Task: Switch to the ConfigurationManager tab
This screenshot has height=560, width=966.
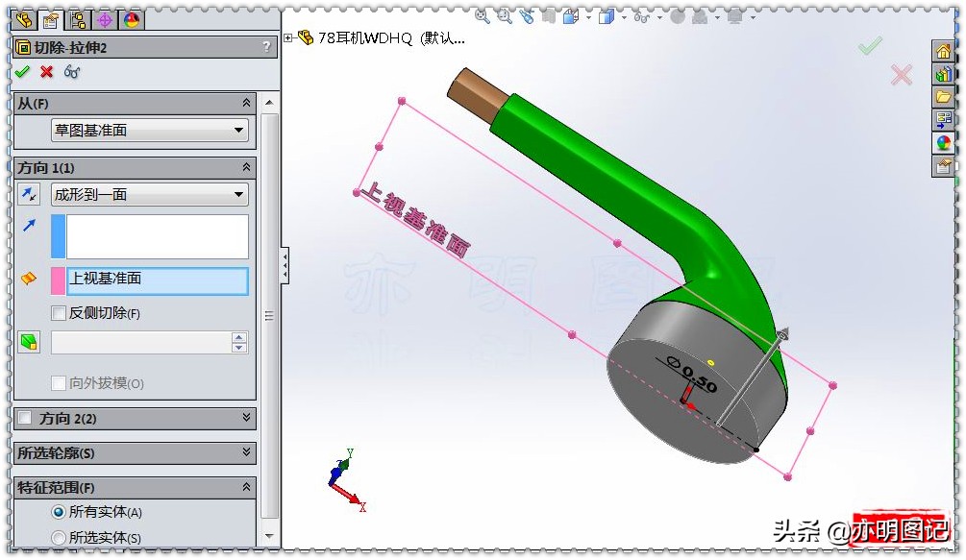Action: coord(76,18)
